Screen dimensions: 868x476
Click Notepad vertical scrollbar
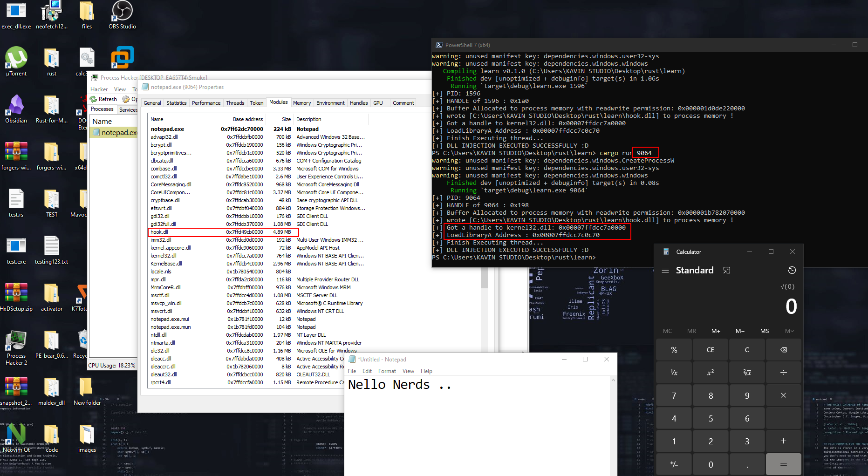point(613,426)
